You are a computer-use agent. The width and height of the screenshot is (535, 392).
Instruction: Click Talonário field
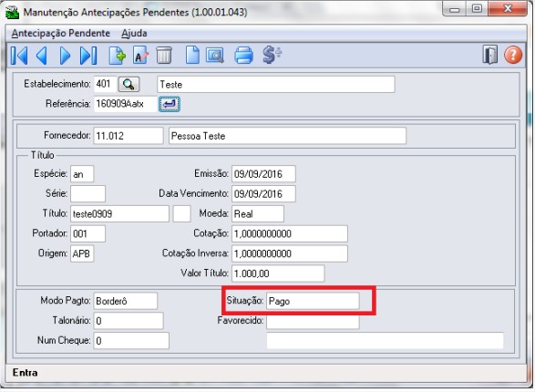(129, 321)
